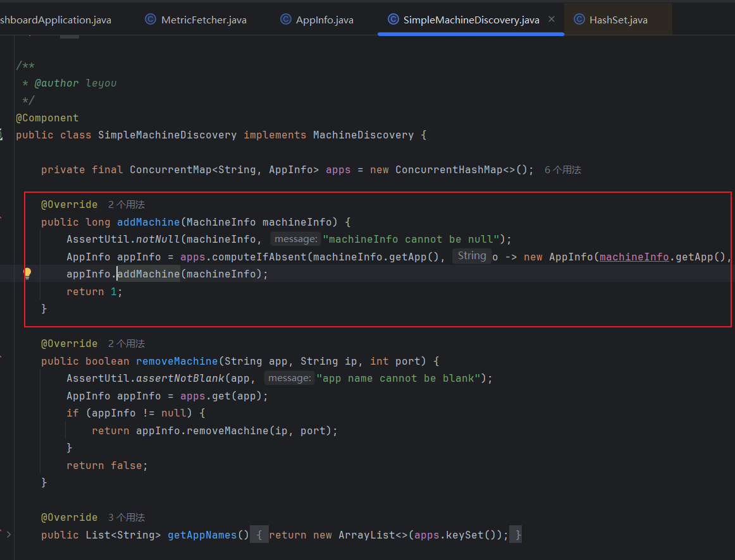The width and height of the screenshot is (735, 560).
Task: Switch to the AppInfo.java tab
Action: [x=324, y=20]
